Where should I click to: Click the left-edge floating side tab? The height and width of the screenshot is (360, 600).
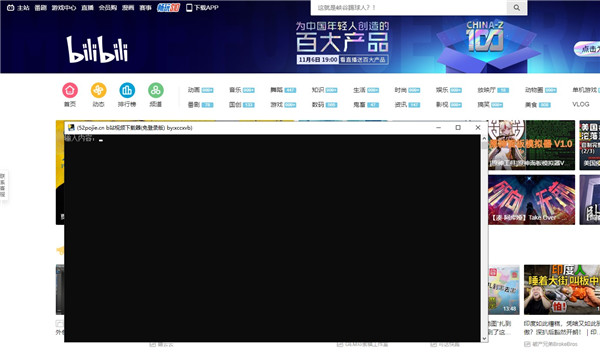3,186
